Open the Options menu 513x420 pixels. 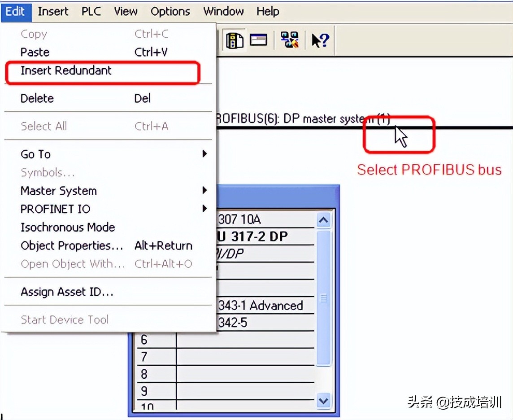[x=170, y=12]
